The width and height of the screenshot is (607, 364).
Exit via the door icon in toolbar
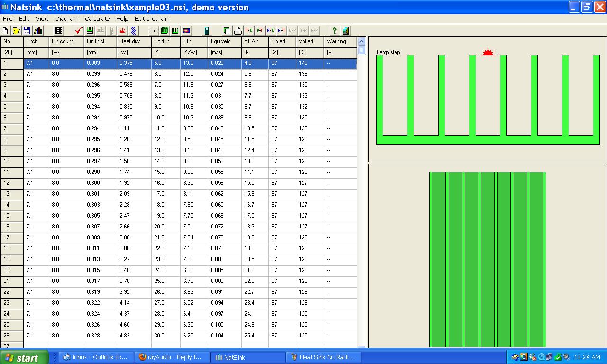[346, 31]
